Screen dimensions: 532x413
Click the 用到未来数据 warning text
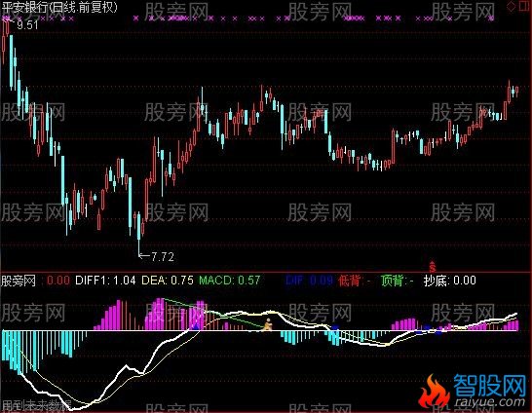[x=36, y=405]
